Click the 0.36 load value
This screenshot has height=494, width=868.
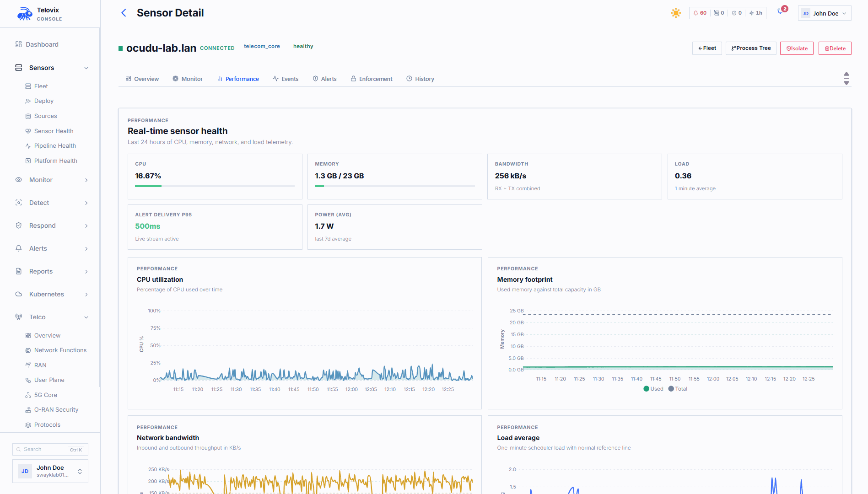coord(683,176)
